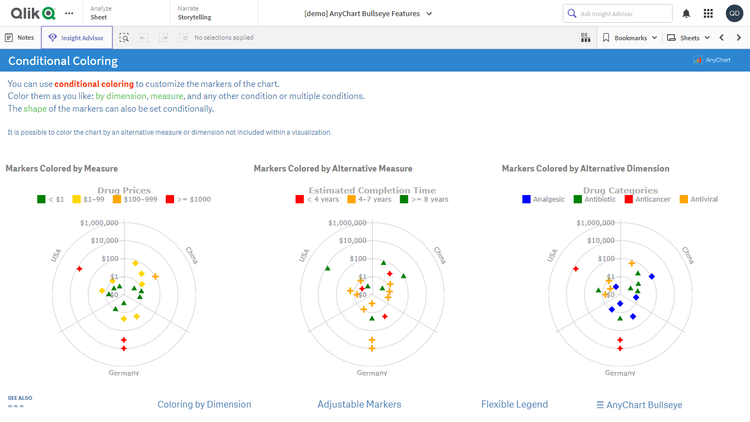Open the app launcher grid icon
The height and width of the screenshot is (422, 750).
pos(709,13)
